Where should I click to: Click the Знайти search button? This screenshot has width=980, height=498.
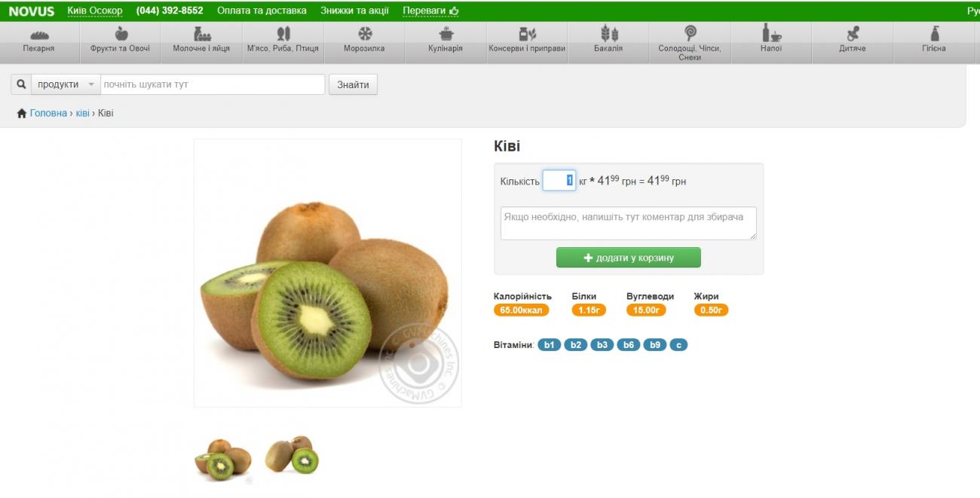353,84
